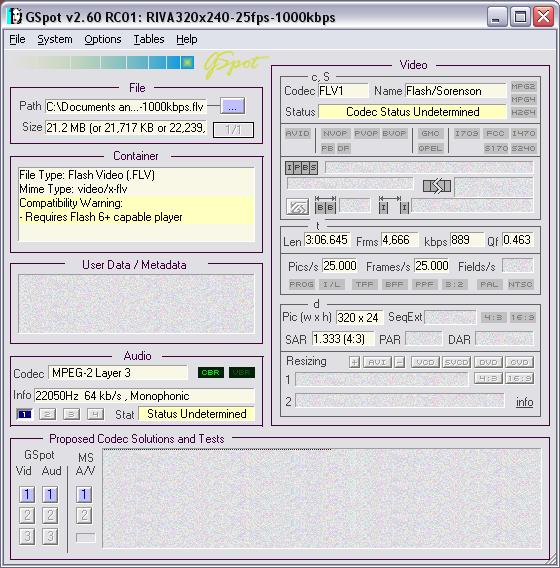Image resolution: width=560 pixels, height=568 pixels.
Task: Click the 1/1 file counter button
Action: (233, 130)
